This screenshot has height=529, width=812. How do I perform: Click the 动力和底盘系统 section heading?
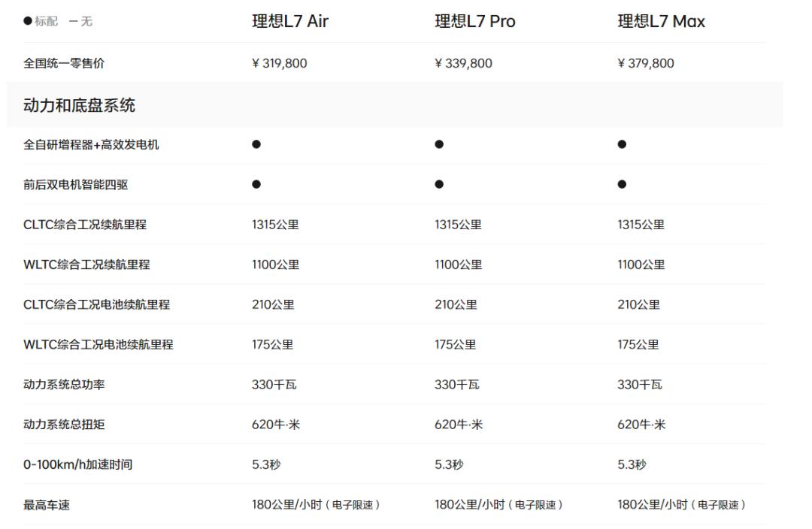(79, 106)
